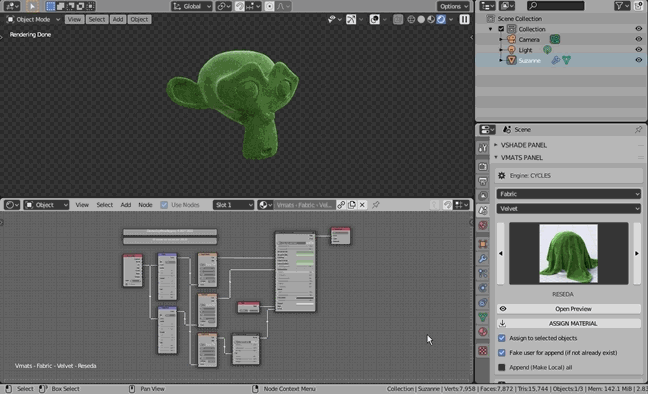
Task: Hide the Light using its eye icon
Action: pos(638,50)
